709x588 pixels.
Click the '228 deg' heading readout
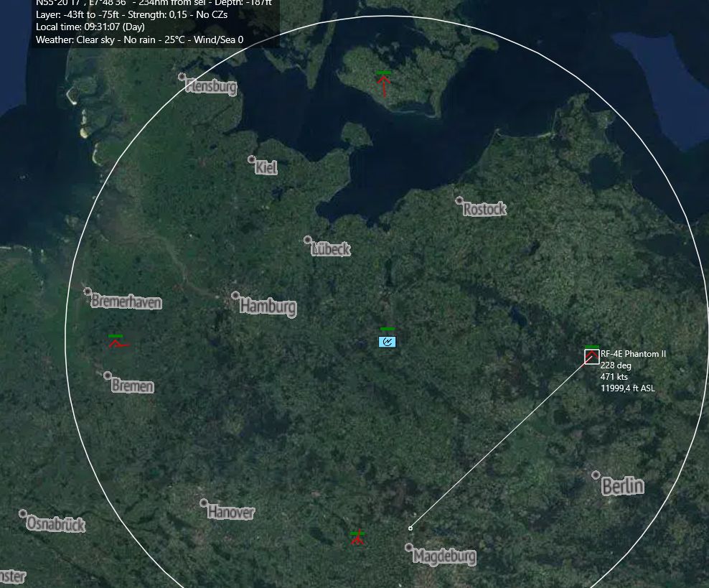point(616,365)
